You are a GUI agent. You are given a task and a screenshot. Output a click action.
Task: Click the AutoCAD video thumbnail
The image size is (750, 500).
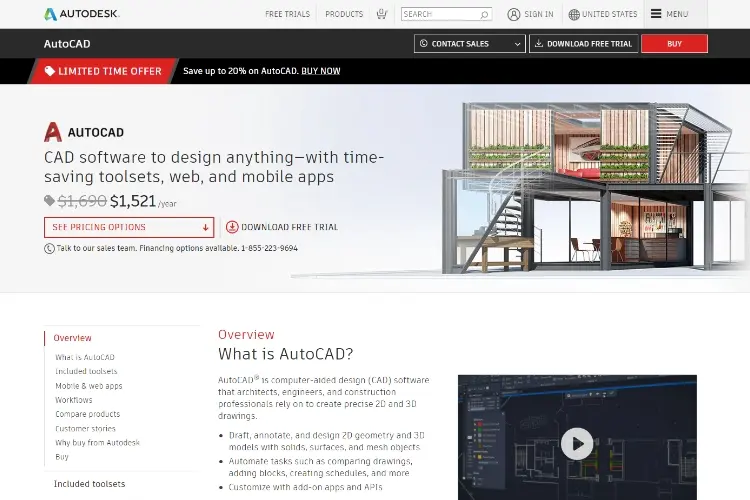click(x=577, y=437)
